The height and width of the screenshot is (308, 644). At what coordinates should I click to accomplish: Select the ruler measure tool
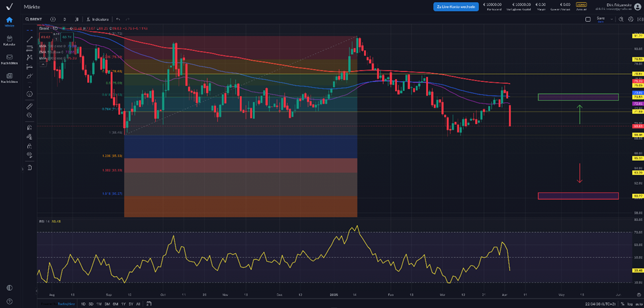pyautogui.click(x=30, y=106)
